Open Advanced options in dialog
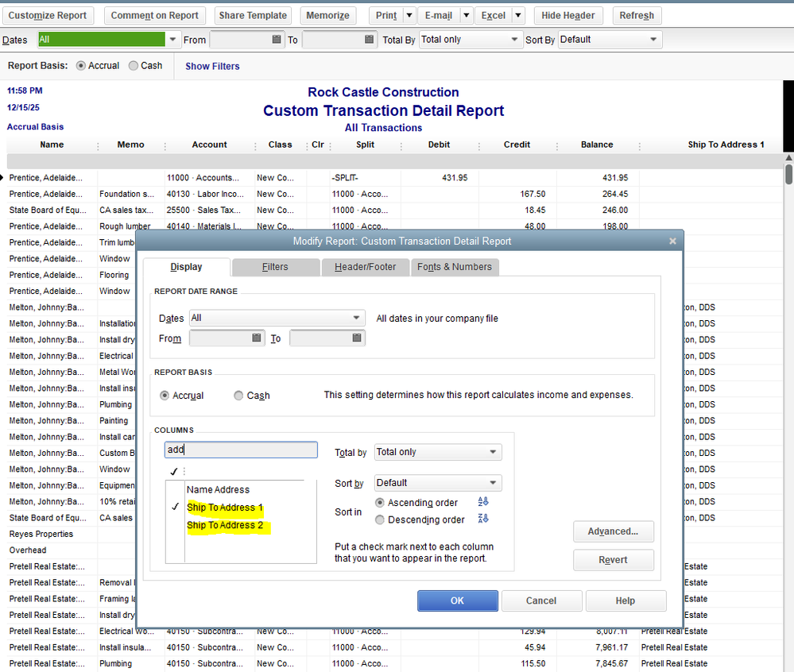This screenshot has height=672, width=794. point(614,531)
